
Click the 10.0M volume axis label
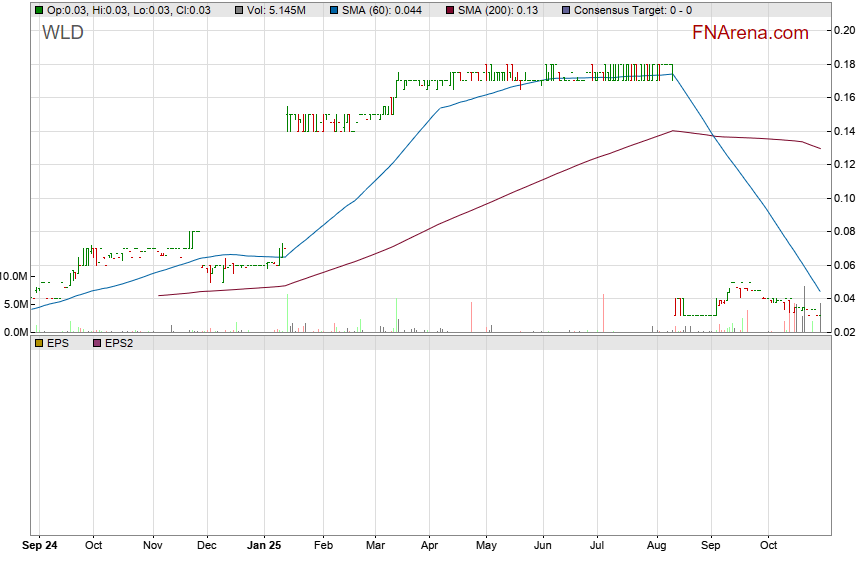point(14,276)
